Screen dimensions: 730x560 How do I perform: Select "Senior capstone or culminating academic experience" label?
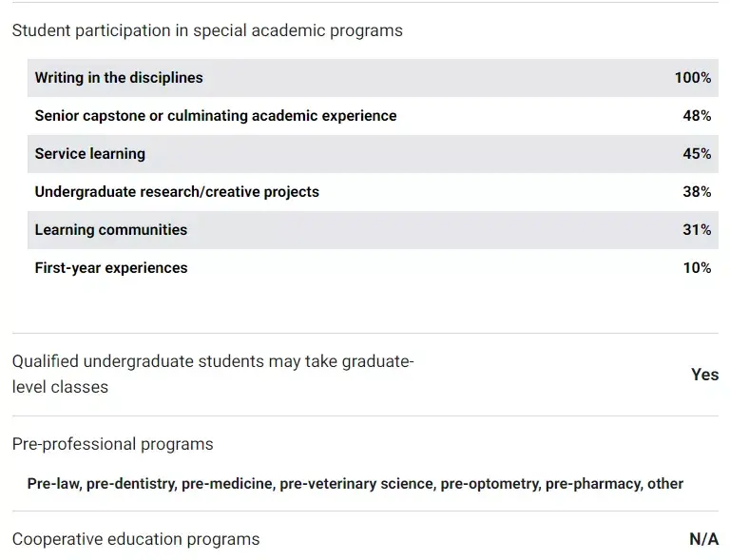pos(216,116)
